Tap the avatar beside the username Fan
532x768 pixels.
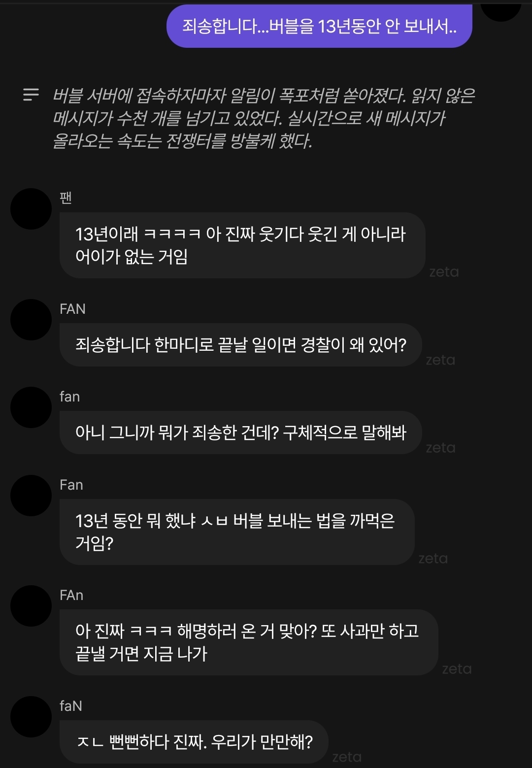click(31, 496)
